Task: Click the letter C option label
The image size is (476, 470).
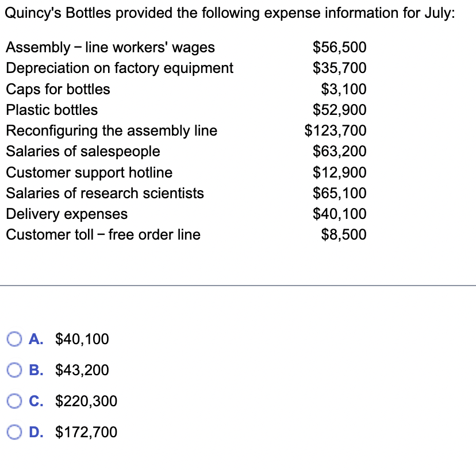Action: pyautogui.click(x=36, y=401)
